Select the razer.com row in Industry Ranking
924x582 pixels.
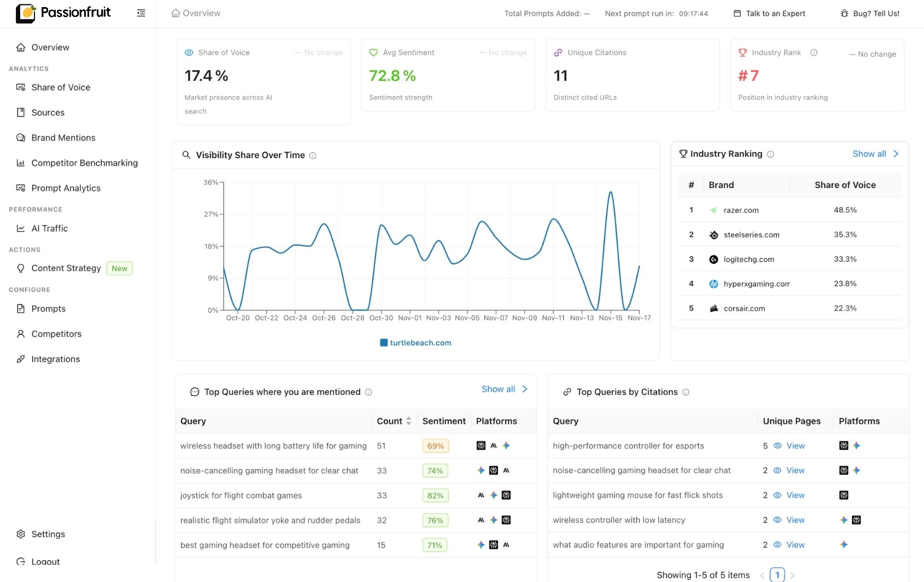790,210
